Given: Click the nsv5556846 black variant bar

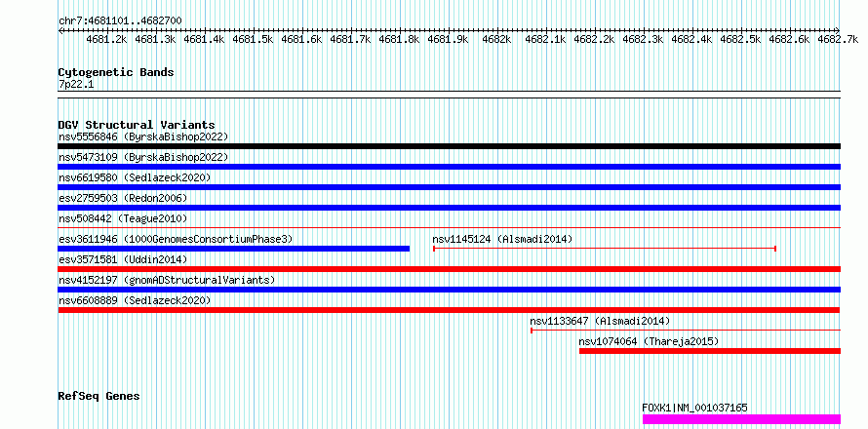Looking at the screenshot, I should point(449,146).
